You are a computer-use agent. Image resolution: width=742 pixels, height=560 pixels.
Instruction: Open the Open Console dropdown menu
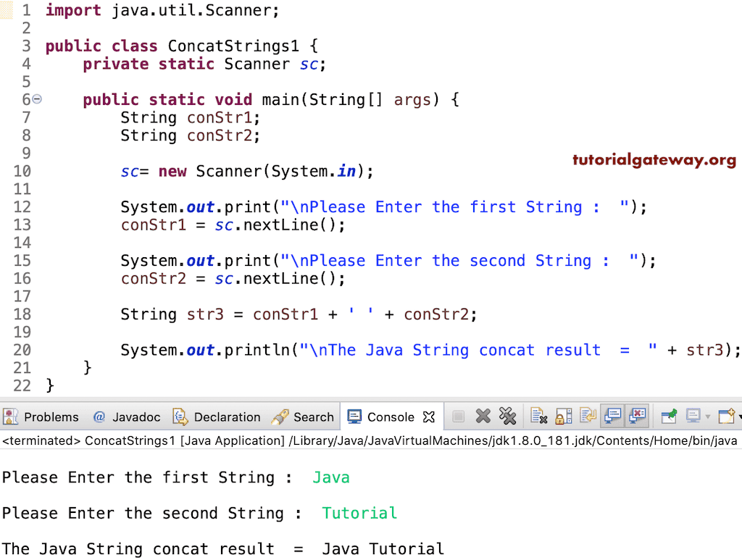[738, 417]
